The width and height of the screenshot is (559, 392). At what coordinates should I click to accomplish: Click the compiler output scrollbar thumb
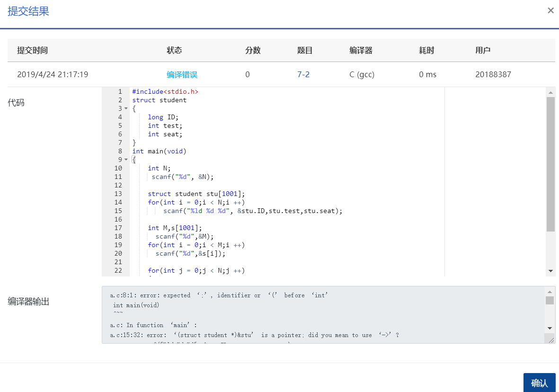click(x=550, y=300)
